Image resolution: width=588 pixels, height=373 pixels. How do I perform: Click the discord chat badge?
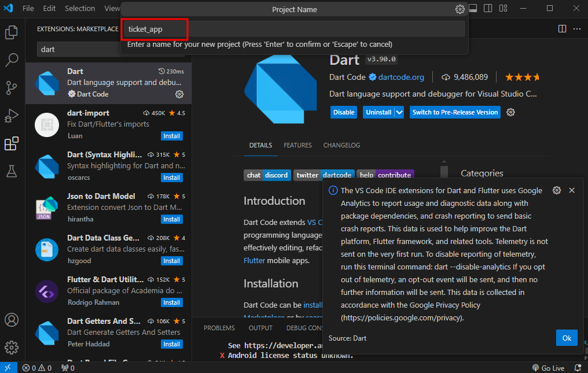click(267, 175)
